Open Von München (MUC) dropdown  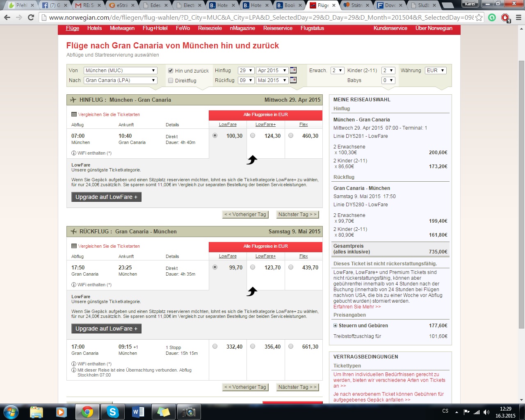[x=121, y=71]
